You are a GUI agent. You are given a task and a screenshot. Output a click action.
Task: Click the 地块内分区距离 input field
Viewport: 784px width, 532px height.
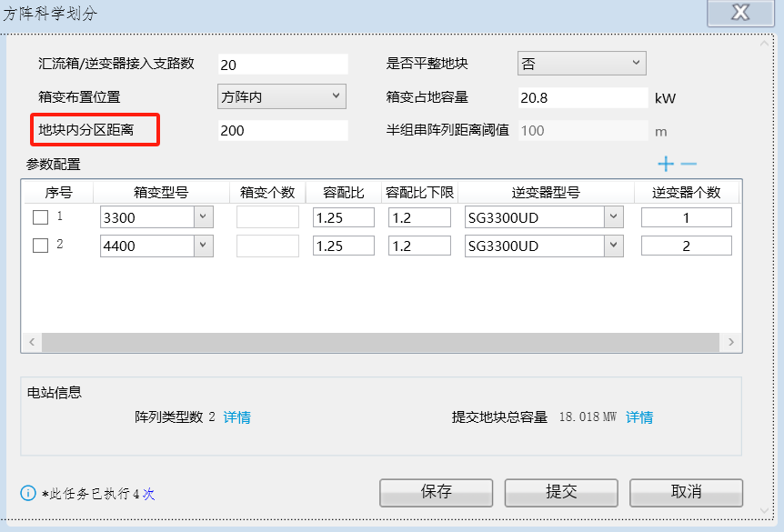pyautogui.click(x=282, y=130)
